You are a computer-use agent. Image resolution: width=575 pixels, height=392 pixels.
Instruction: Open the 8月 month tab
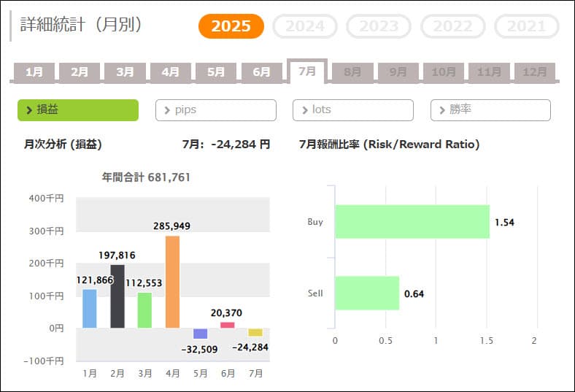pos(352,72)
